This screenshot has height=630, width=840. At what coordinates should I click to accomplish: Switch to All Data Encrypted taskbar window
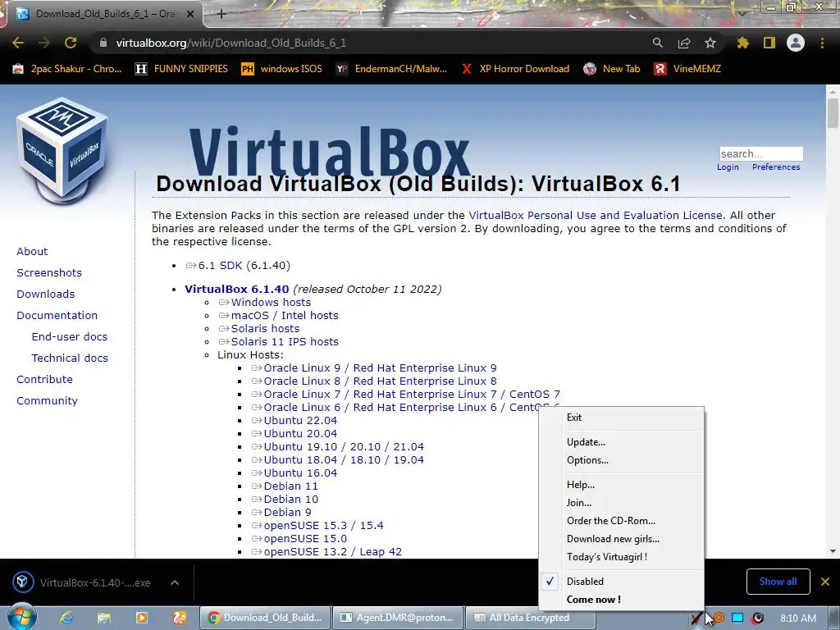531,618
